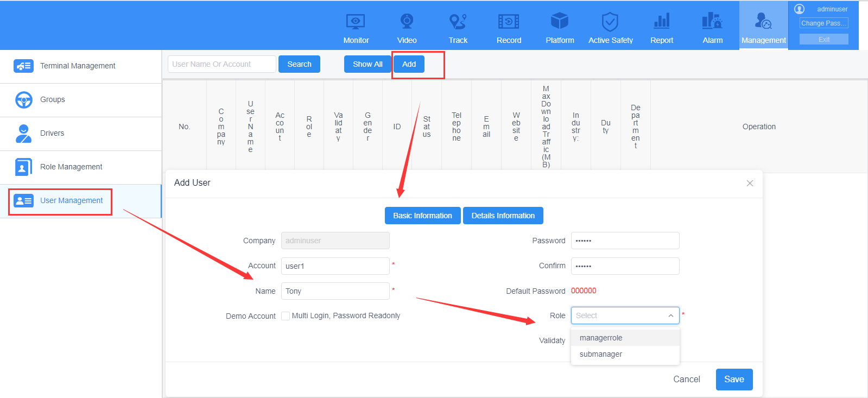
Task: Click the Search button
Action: pos(299,64)
